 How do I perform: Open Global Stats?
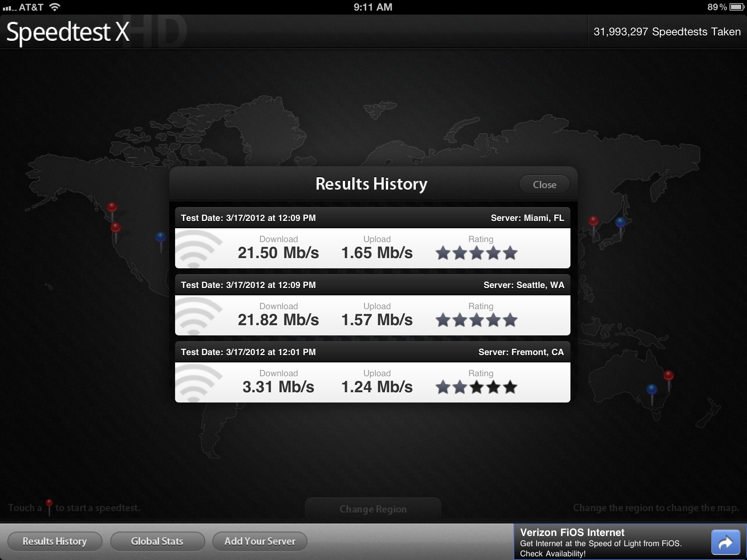click(157, 541)
